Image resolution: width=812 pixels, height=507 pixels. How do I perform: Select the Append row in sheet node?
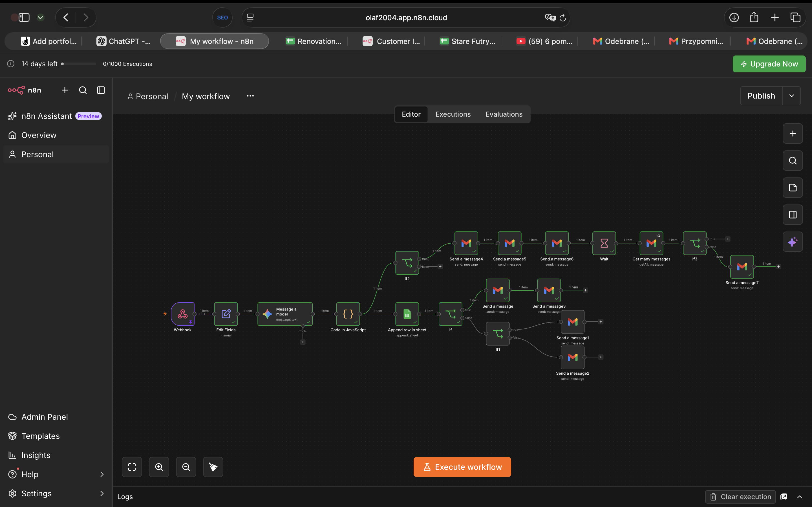tap(407, 314)
